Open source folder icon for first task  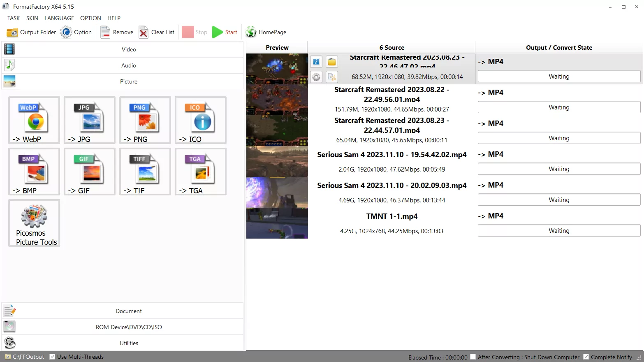click(332, 62)
